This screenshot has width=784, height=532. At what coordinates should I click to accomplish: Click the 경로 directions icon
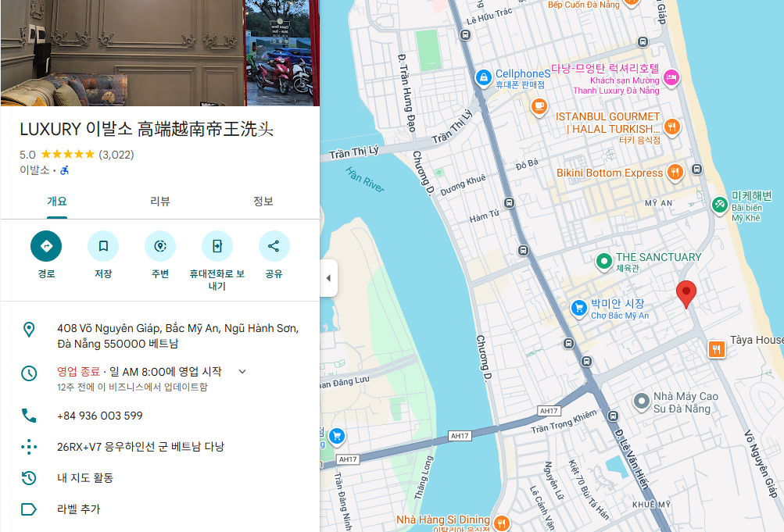coord(46,246)
